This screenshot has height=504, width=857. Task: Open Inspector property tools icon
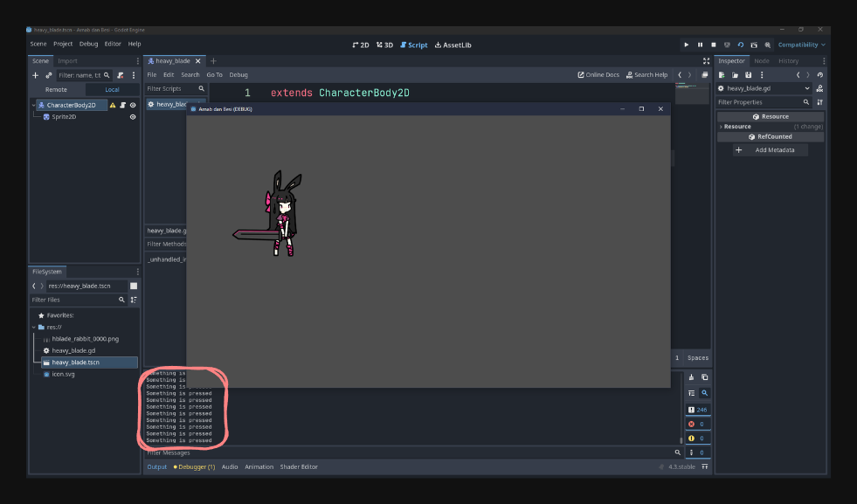click(819, 102)
